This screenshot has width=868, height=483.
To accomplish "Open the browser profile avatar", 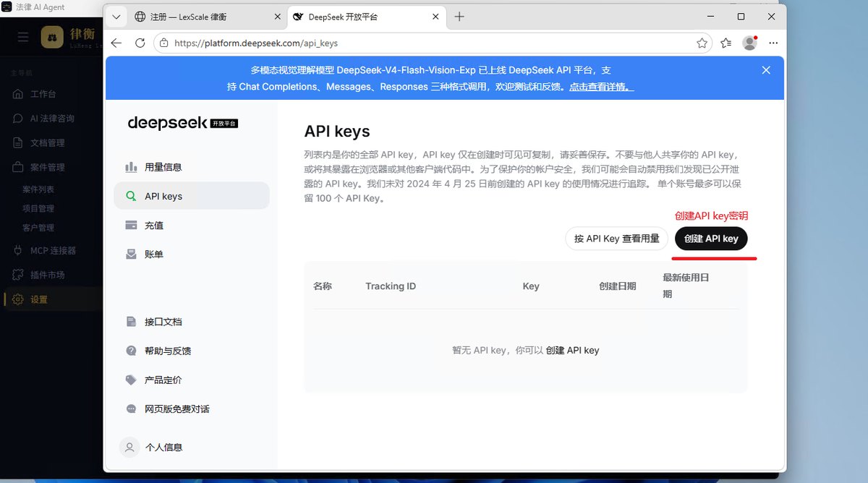I will pyautogui.click(x=749, y=43).
